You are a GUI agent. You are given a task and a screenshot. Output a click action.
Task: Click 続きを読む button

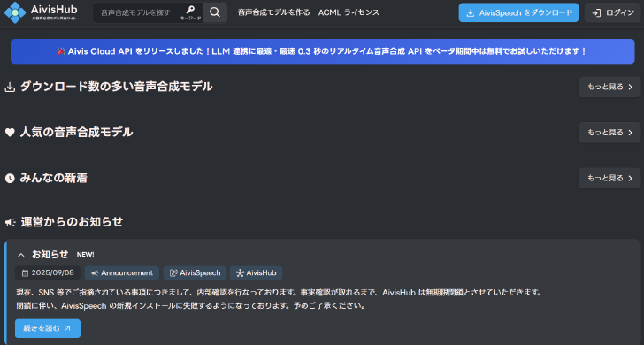[48, 328]
